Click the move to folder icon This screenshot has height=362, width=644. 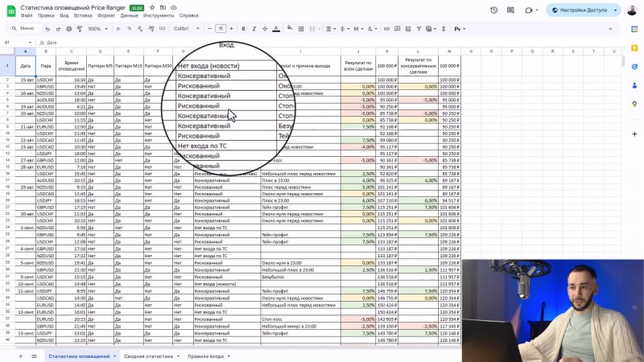click(163, 7)
